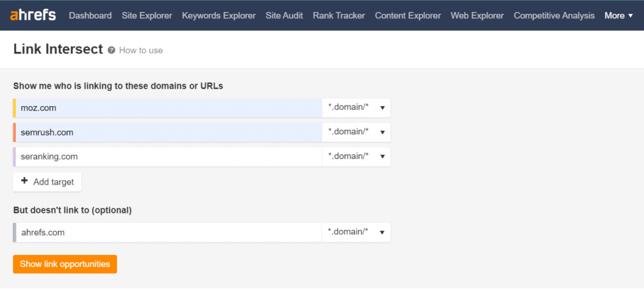This screenshot has height=292, width=644.
Task: Click Add target button
Action: pos(47,181)
